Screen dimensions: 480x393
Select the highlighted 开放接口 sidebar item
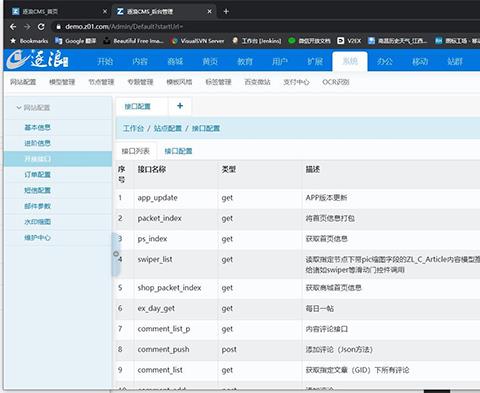pyautogui.click(x=58, y=159)
